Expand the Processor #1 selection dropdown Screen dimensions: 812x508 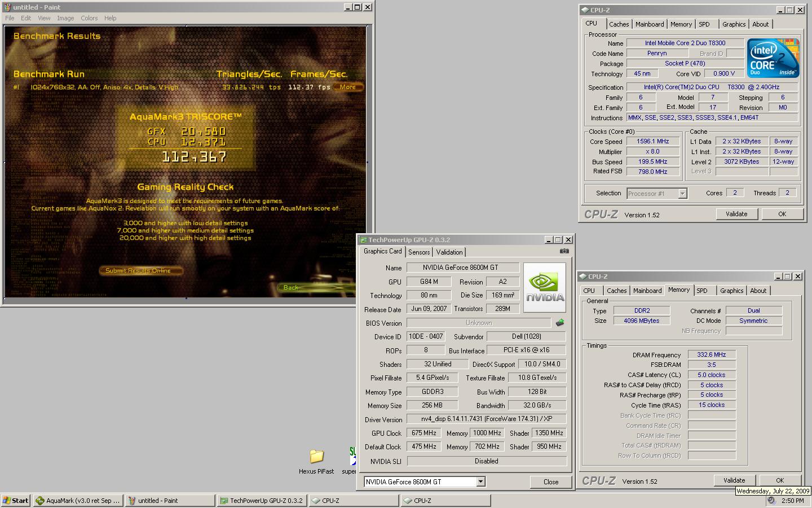[682, 194]
